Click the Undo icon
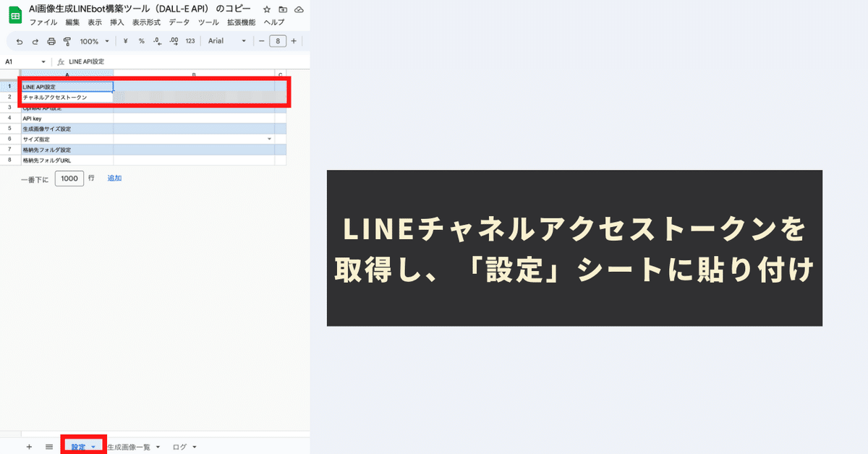Viewport: 868px width, 454px height. [x=19, y=40]
